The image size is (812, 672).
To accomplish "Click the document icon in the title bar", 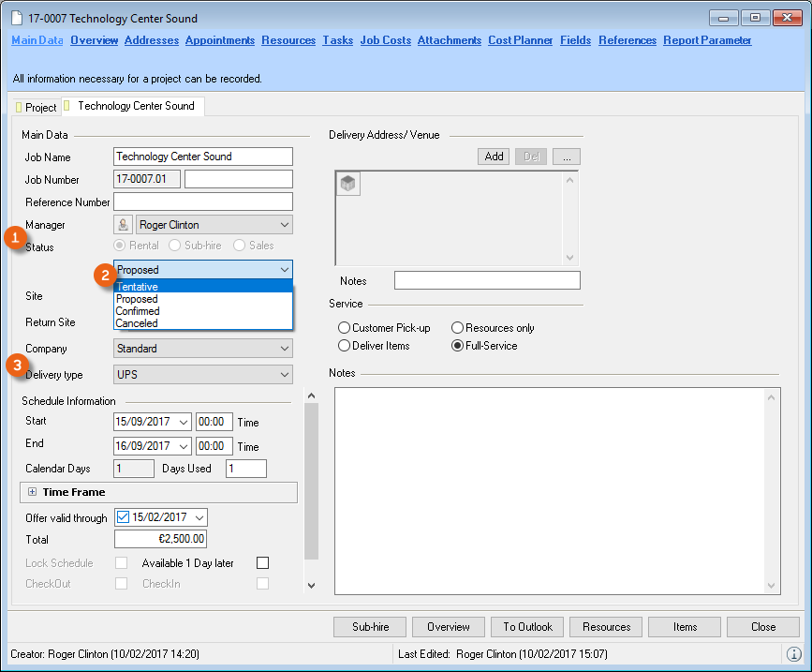I will click(x=16, y=19).
